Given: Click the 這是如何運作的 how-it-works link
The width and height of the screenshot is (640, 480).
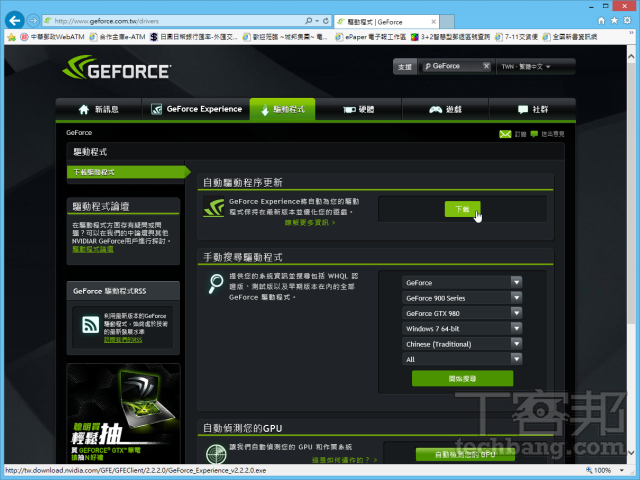Looking at the screenshot, I should (x=344, y=460).
